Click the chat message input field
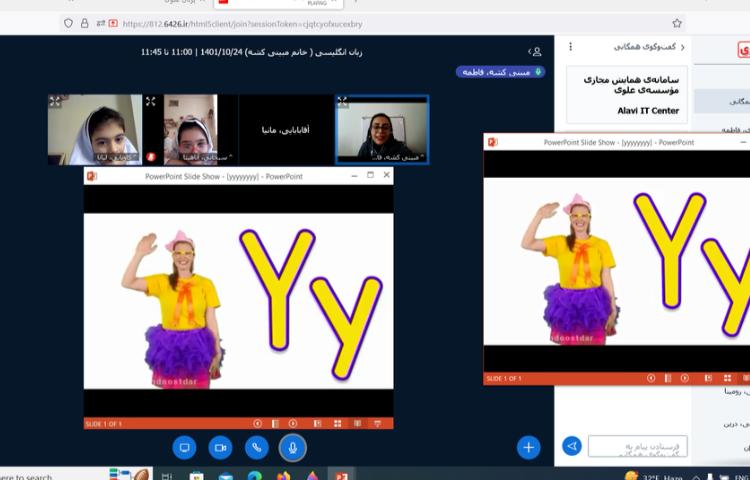This screenshot has height=480, width=750. coord(638,446)
